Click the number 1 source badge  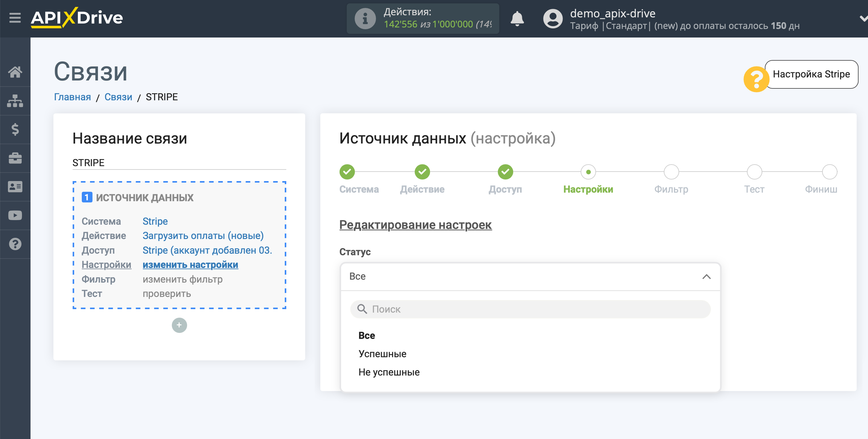tap(87, 197)
